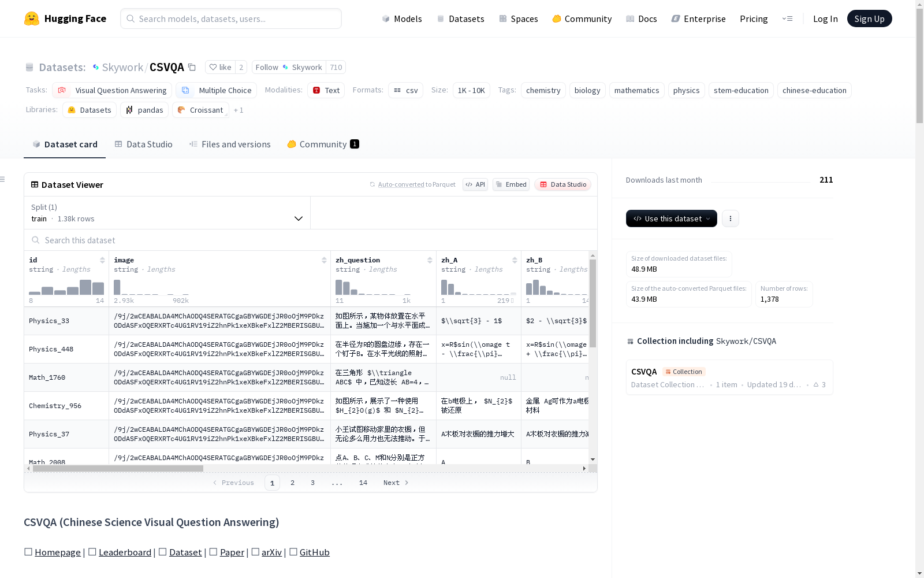
Task: Open the Pricing page
Action: pyautogui.click(x=754, y=18)
